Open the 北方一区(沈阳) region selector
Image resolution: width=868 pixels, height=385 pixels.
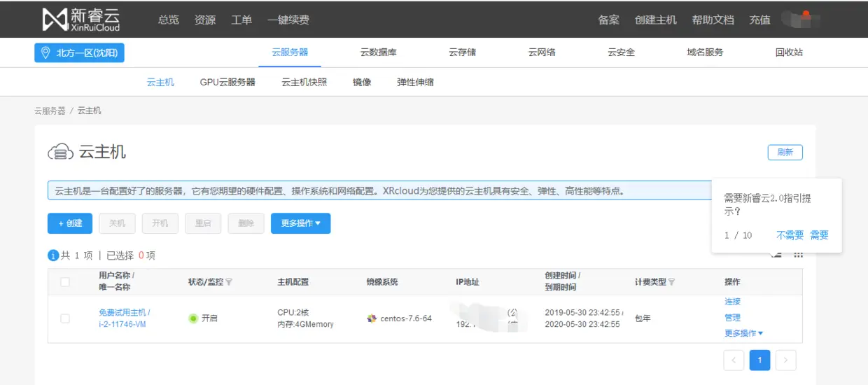point(79,52)
